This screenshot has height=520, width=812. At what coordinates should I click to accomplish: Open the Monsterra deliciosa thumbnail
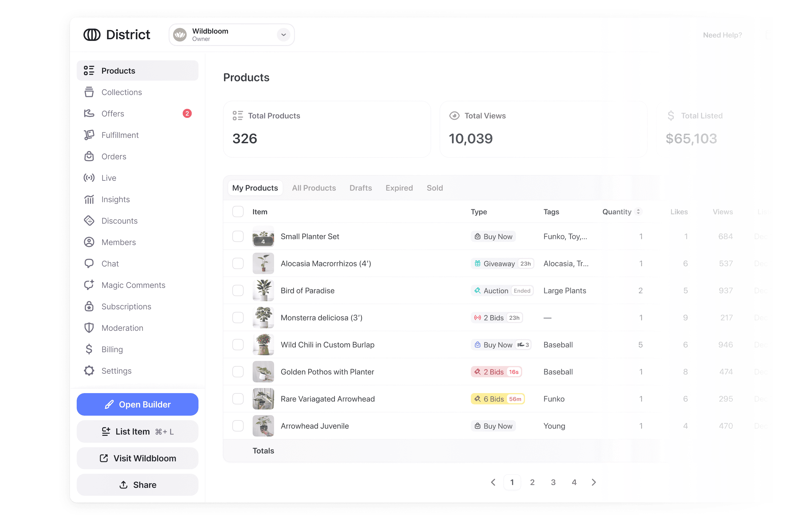(x=263, y=318)
